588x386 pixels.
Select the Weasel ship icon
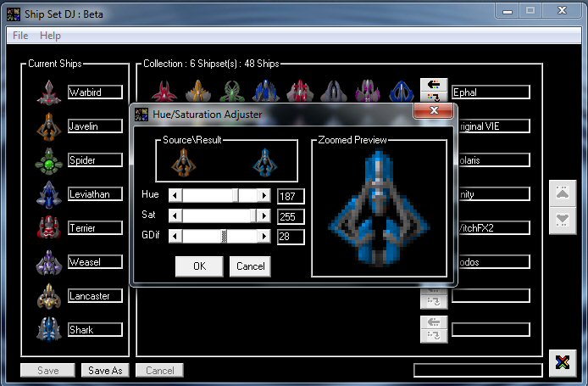click(49, 262)
